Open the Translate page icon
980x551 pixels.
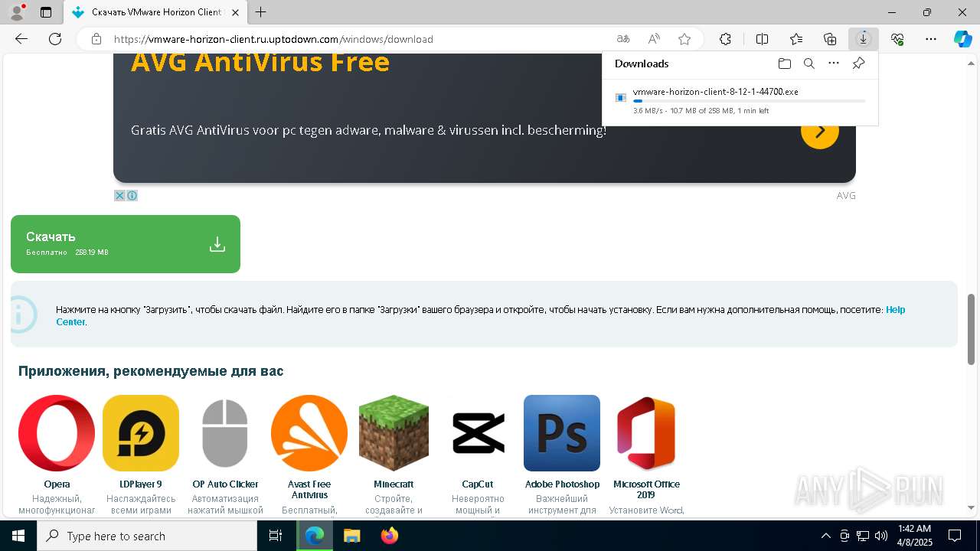(x=623, y=39)
